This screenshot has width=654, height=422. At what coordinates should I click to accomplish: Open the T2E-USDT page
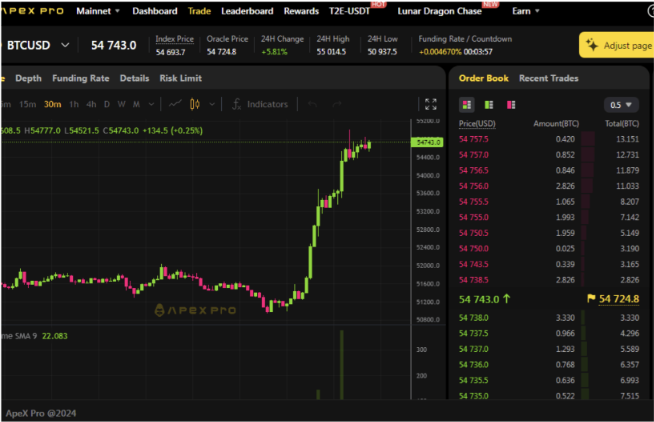350,11
